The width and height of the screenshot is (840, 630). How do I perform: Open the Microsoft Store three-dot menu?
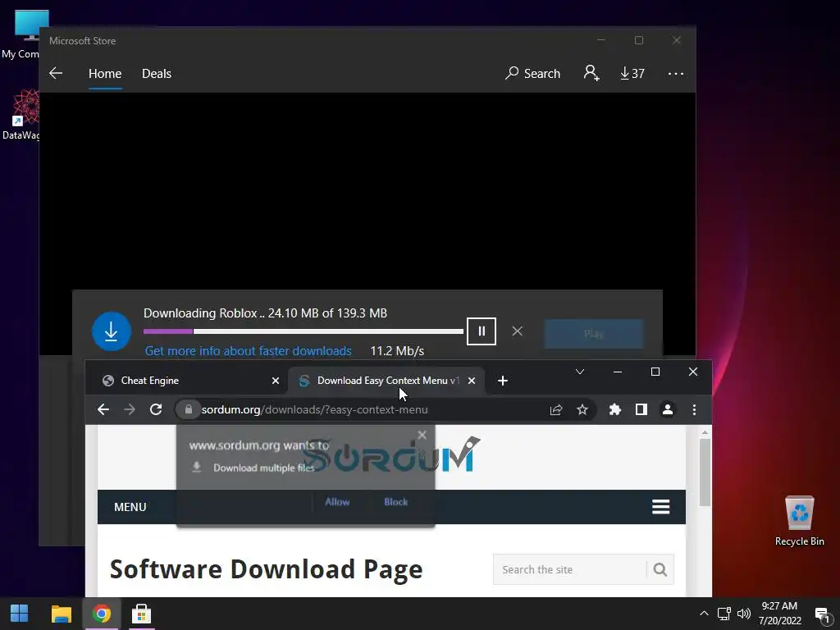(x=676, y=73)
